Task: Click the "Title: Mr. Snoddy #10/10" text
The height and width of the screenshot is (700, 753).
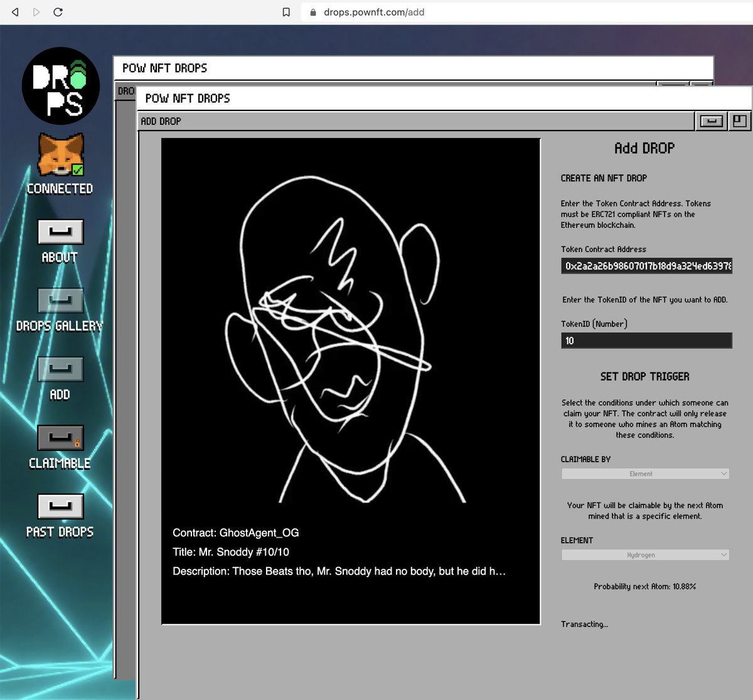Action: coord(231,552)
